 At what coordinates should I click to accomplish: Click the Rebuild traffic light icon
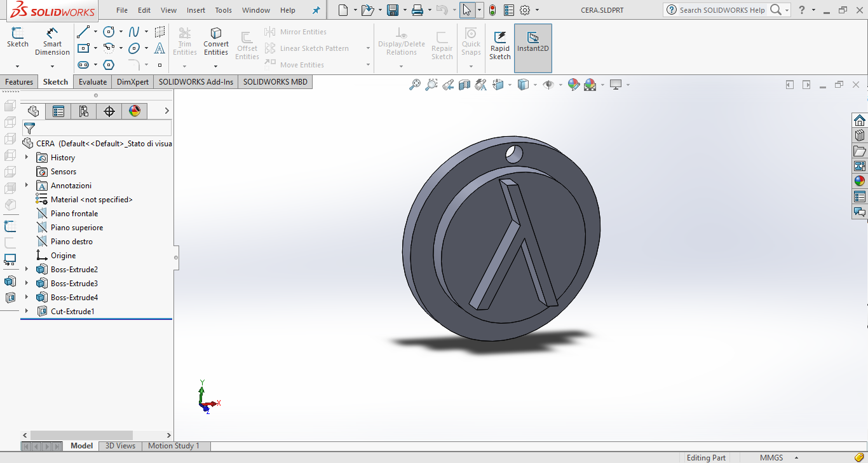pos(492,10)
